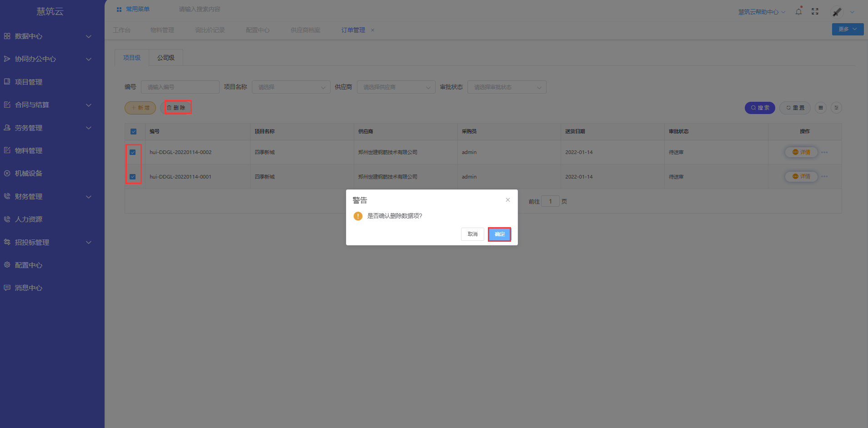The width and height of the screenshot is (868, 428).
Task: Click the 劳务管理 sidebar icon
Action: tap(7, 128)
